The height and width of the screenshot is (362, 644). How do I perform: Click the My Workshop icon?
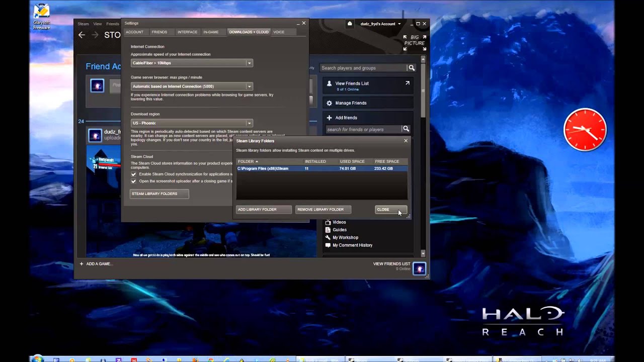(x=328, y=237)
